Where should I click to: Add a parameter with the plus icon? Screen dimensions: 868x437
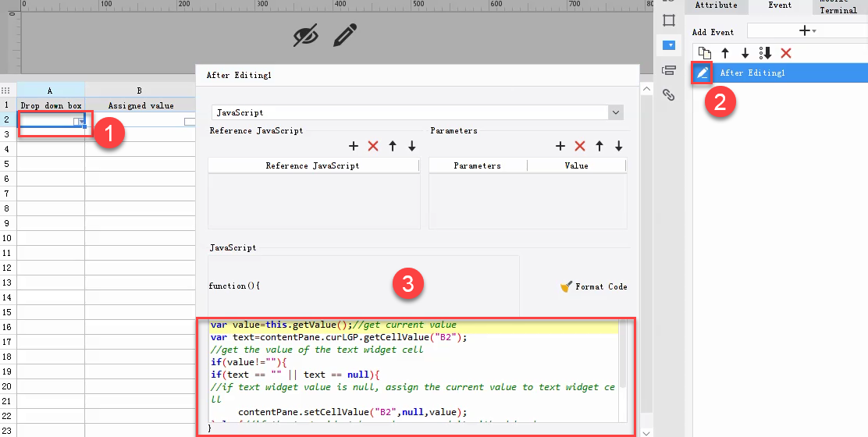[560, 146]
